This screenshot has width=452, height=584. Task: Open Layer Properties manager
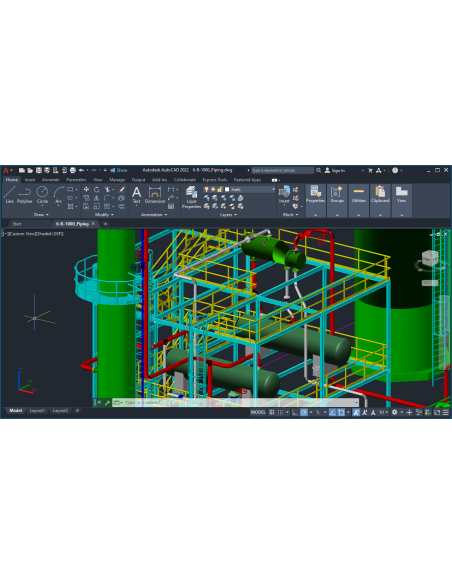191,197
